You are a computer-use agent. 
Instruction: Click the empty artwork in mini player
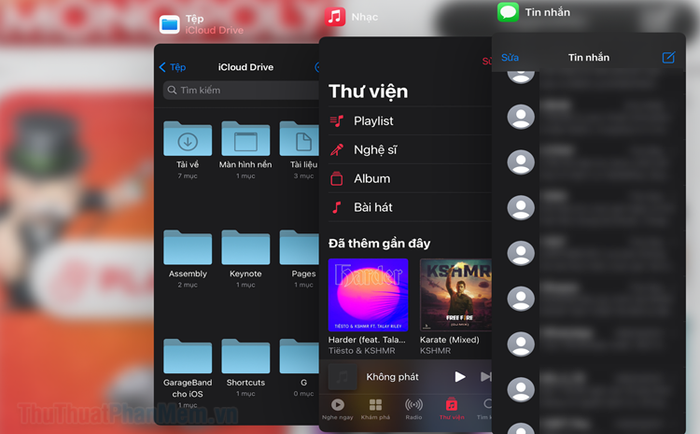[x=342, y=377]
